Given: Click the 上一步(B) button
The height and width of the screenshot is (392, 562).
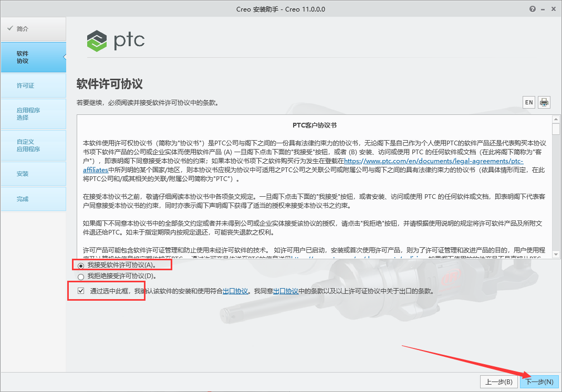Looking at the screenshot, I should coord(498,382).
